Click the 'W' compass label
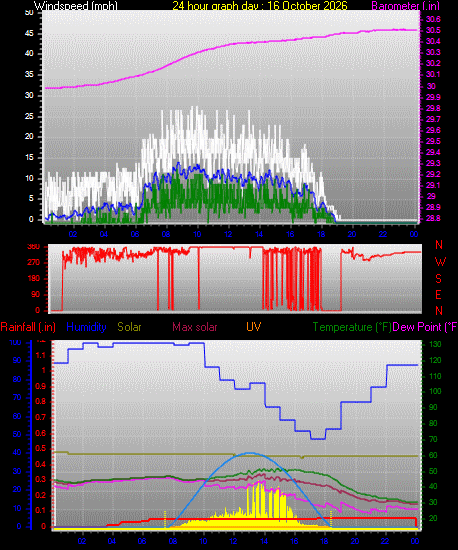 (x=440, y=262)
